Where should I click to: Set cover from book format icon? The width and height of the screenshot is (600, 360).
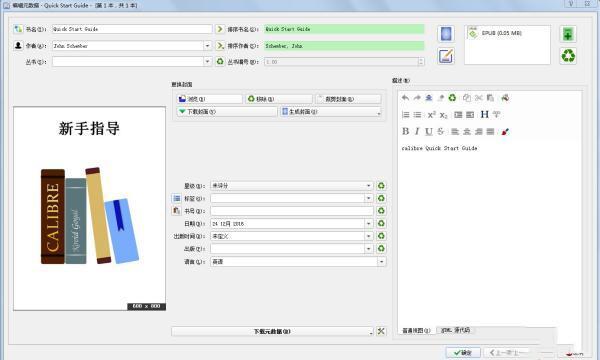point(446,34)
